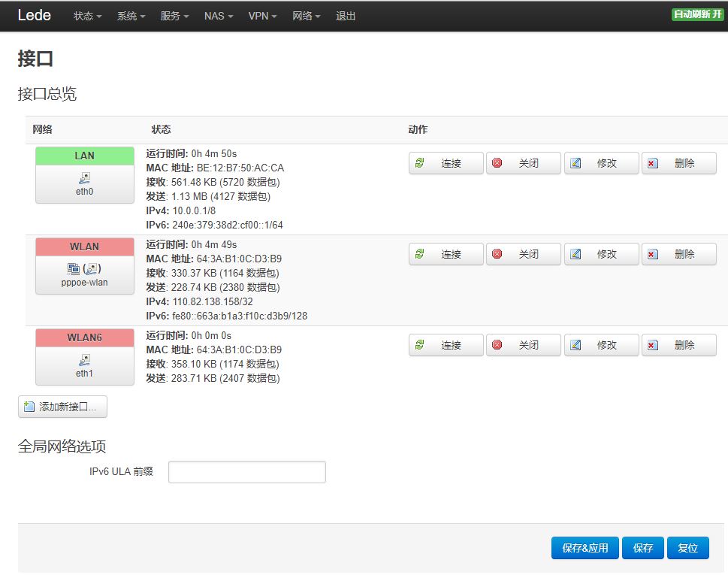
Task: Click the stop icon on the WLAN6 row
Action: coord(497,344)
